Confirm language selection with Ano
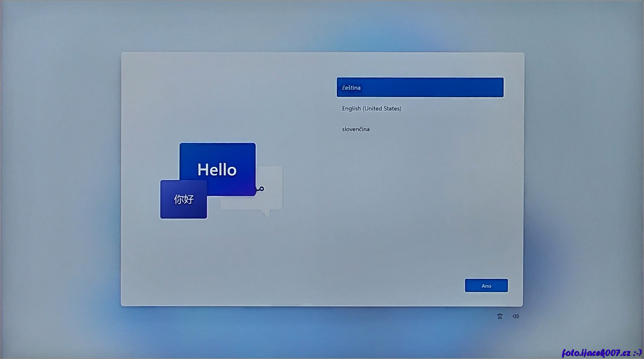The image size is (644, 359). (486, 286)
